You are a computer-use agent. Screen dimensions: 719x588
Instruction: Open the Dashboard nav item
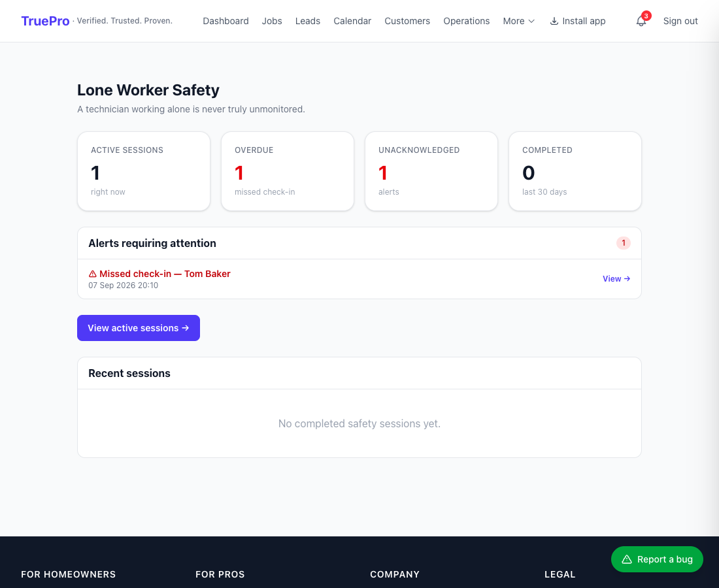226,21
